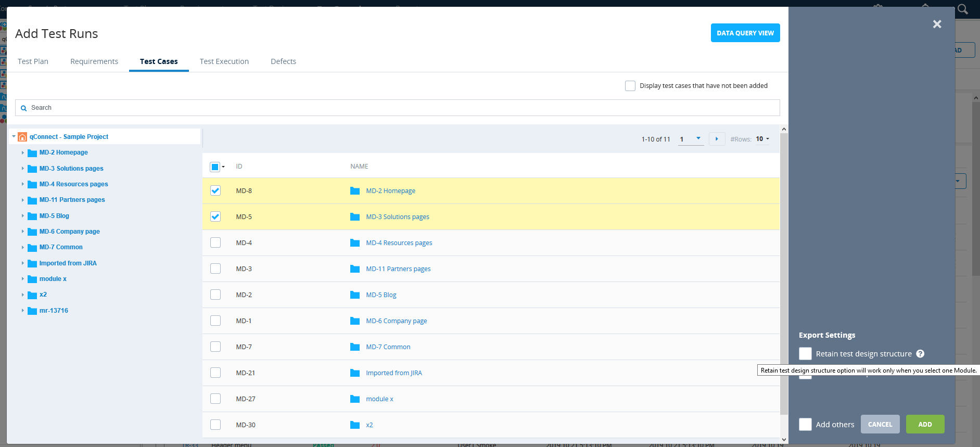Click the magnifier icon in the search bar

[x=23, y=108]
